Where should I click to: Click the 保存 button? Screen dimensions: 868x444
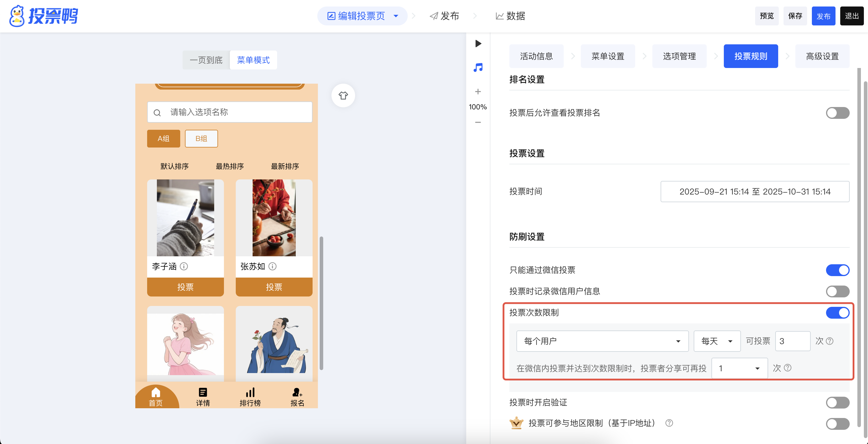click(795, 16)
